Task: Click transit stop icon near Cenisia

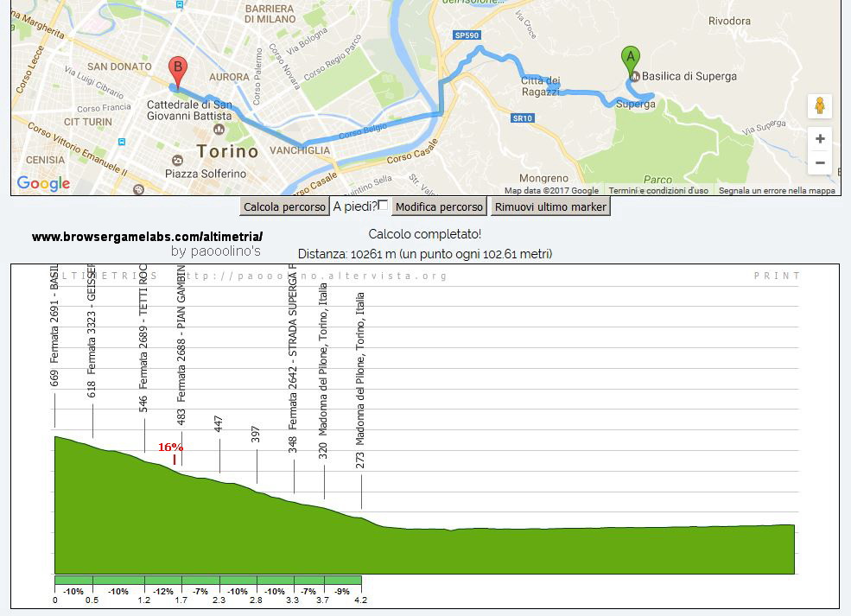Action: point(122,142)
